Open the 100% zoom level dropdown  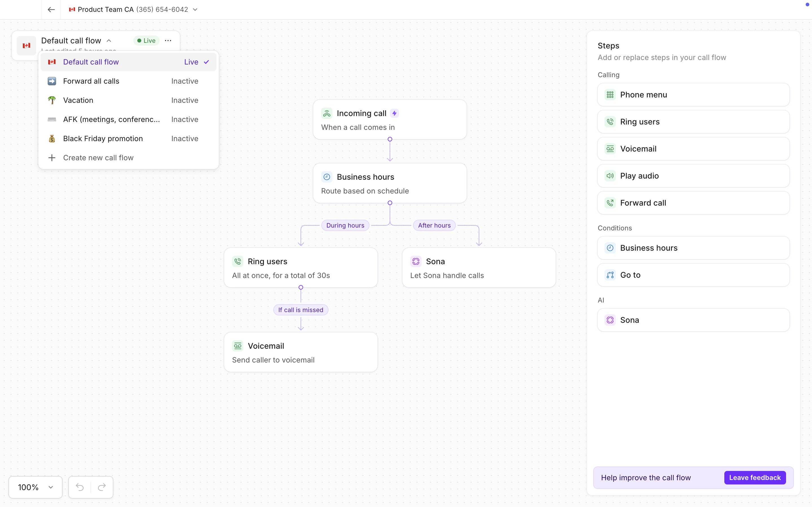coord(35,487)
